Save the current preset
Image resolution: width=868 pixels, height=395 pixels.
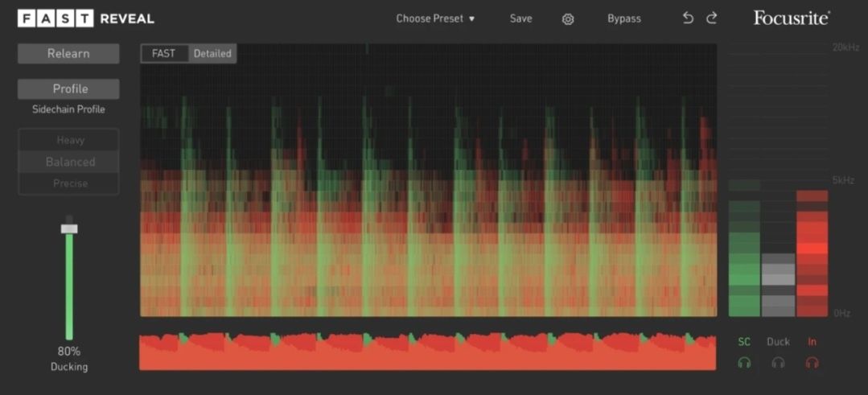click(x=521, y=19)
